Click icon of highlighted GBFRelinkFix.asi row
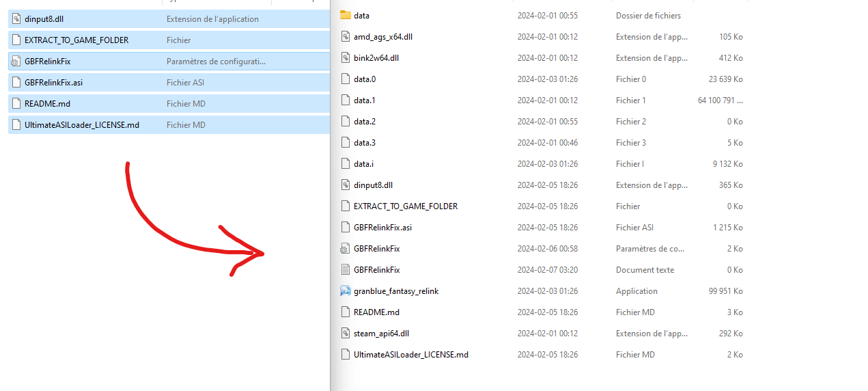The width and height of the screenshot is (868, 391). (x=16, y=82)
